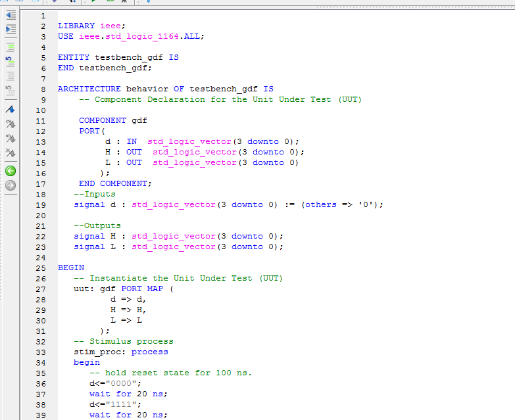Click line number 25 in the gutter
Viewport: 515px width, 420px height.
point(41,268)
